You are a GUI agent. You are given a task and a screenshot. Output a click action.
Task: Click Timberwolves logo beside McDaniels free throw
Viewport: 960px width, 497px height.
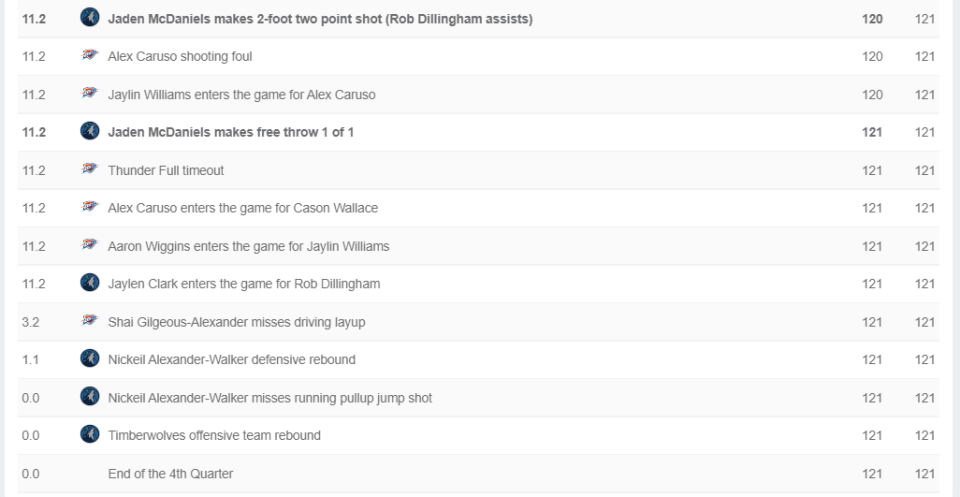[90, 131]
